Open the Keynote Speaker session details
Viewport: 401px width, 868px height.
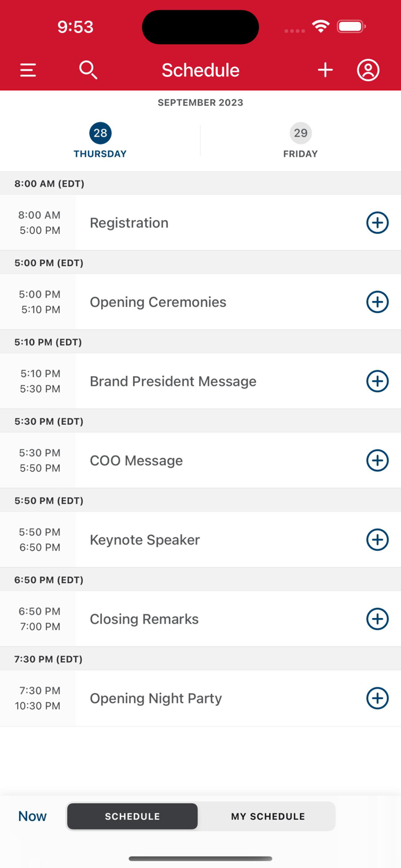tap(145, 539)
